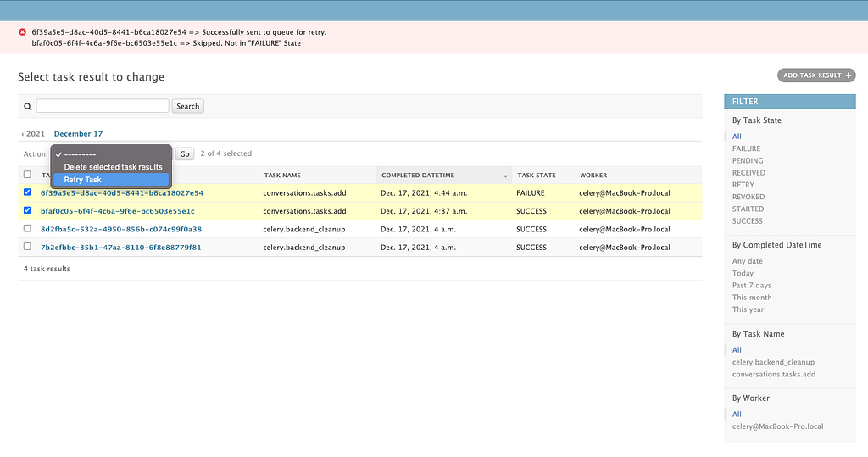Filter task state by RETRY
Viewport: 868px width, 457px height.
(x=743, y=185)
